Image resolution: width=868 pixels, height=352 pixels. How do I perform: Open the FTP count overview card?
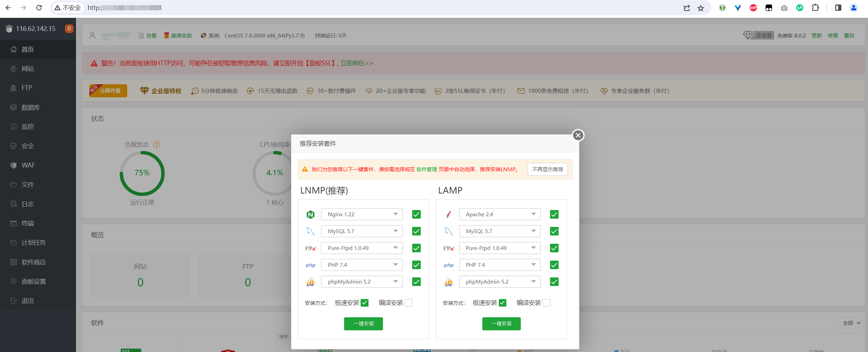(x=248, y=276)
